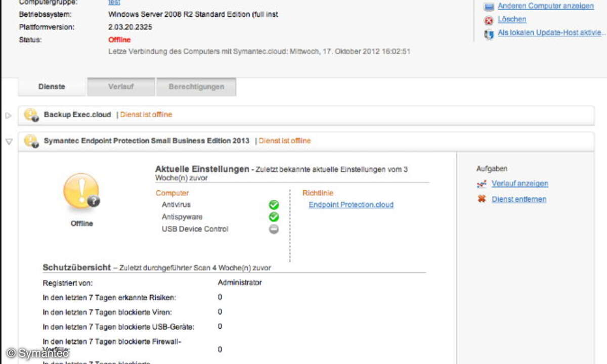Open the Berechtigungen tab
This screenshot has height=364, width=607.
[x=196, y=86]
